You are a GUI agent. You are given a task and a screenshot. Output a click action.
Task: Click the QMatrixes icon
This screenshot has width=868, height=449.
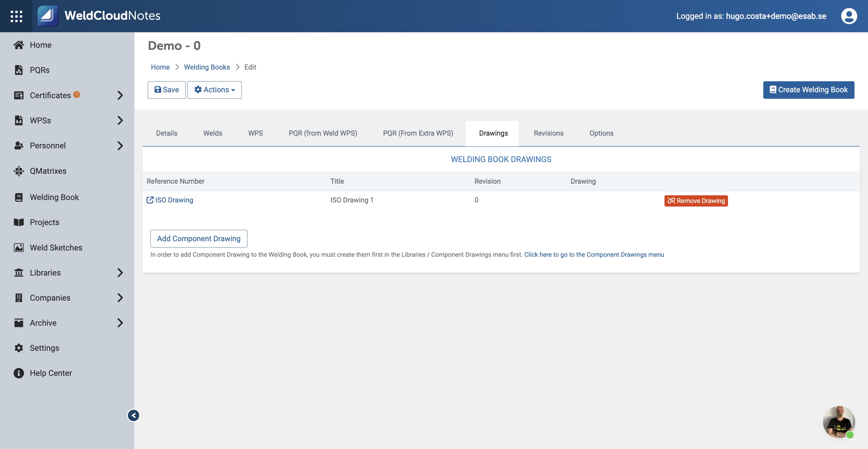coord(19,171)
